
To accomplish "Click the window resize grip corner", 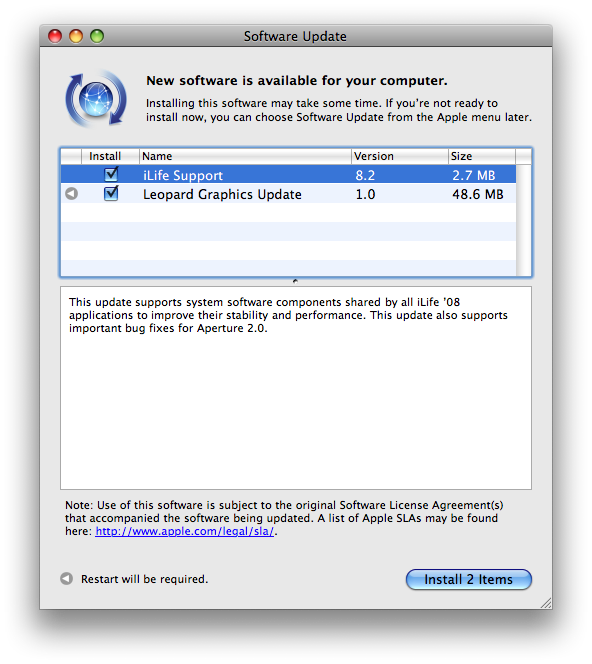I will coord(546,603).
